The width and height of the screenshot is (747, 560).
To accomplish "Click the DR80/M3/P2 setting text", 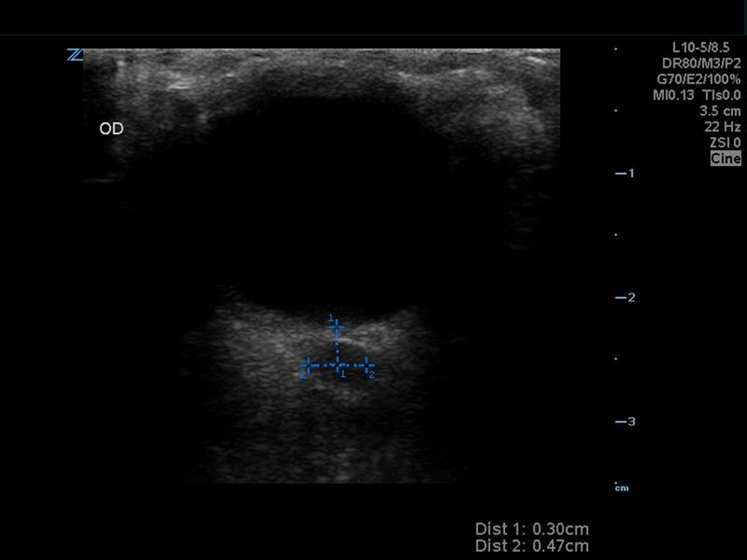I will 701,64.
